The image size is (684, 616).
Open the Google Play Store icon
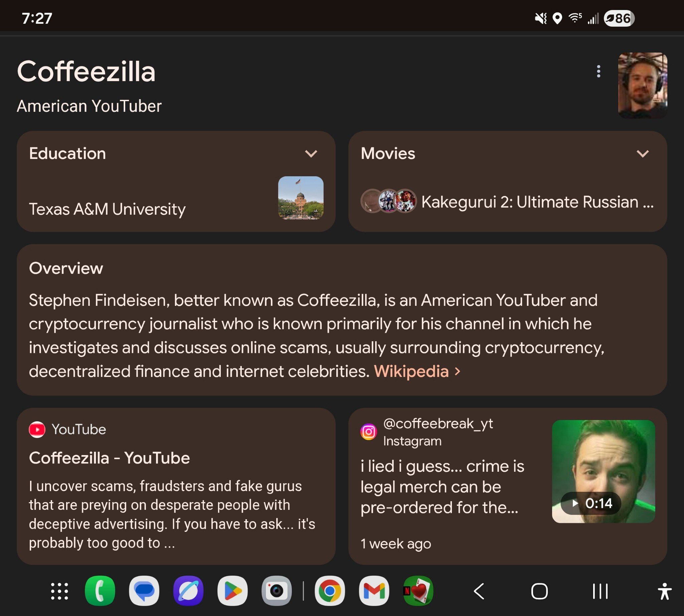tap(232, 591)
